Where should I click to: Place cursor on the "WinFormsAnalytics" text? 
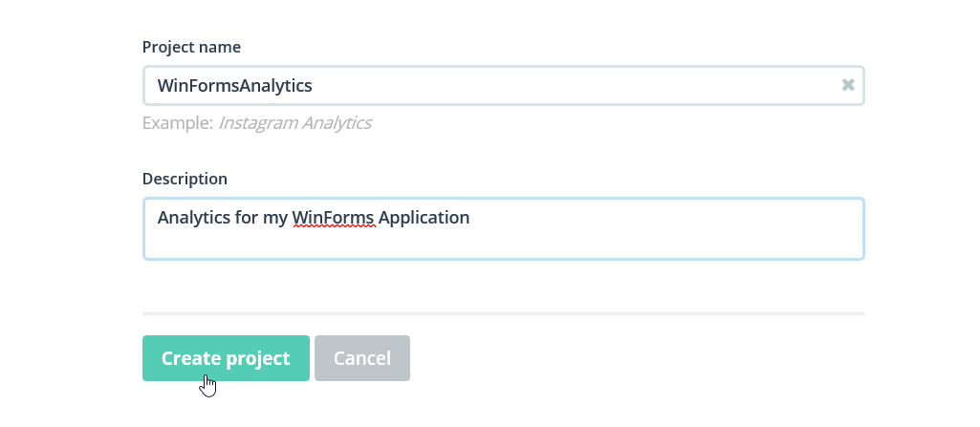click(x=234, y=85)
